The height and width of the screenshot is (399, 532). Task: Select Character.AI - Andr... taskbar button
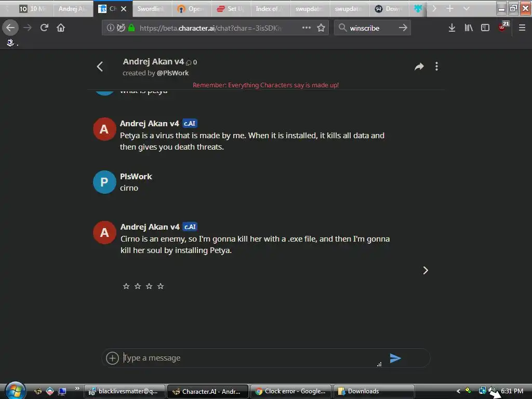208,391
